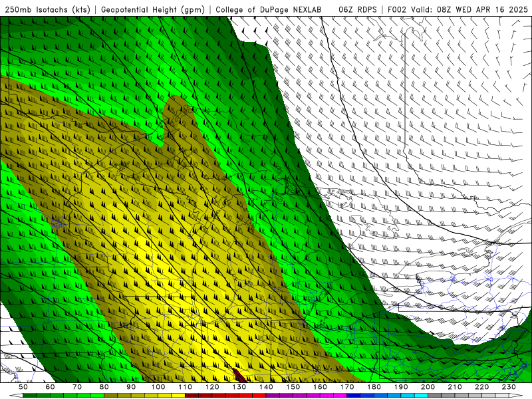Click the 70 label on the color scale
Image resolution: width=532 pixels, height=399 pixels.
77,387
